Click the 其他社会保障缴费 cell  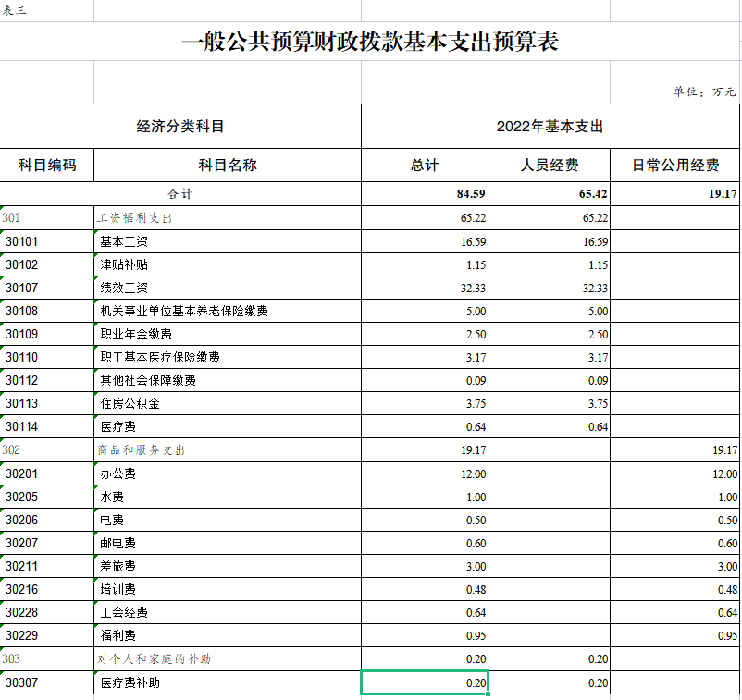[228, 381]
